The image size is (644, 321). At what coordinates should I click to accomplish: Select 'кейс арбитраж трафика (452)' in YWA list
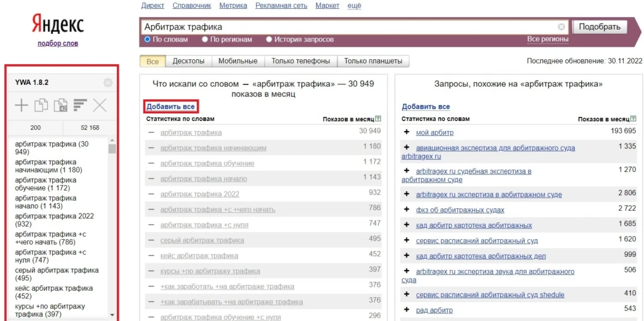pos(54,292)
